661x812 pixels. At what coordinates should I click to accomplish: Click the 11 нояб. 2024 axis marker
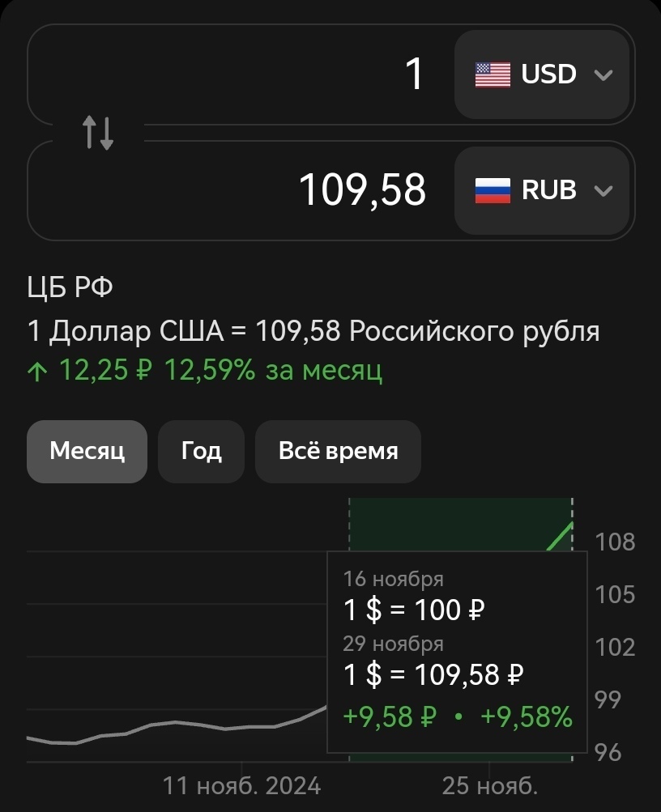coord(242,786)
